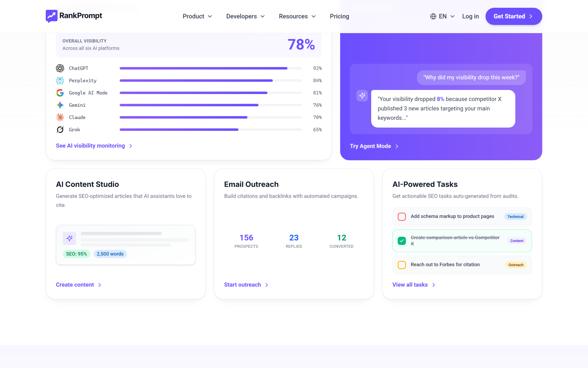
Task: Click the Technical tag badge
Action: pyautogui.click(x=515, y=217)
